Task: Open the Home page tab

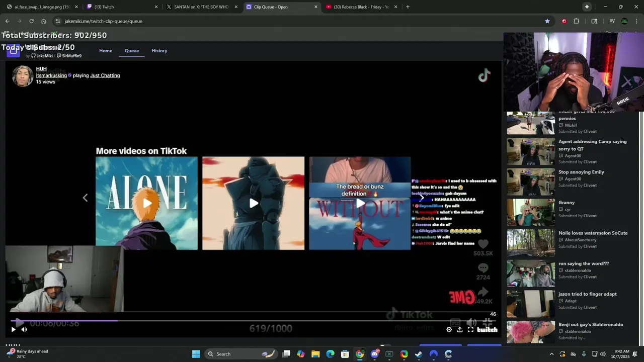Action: tap(106, 51)
